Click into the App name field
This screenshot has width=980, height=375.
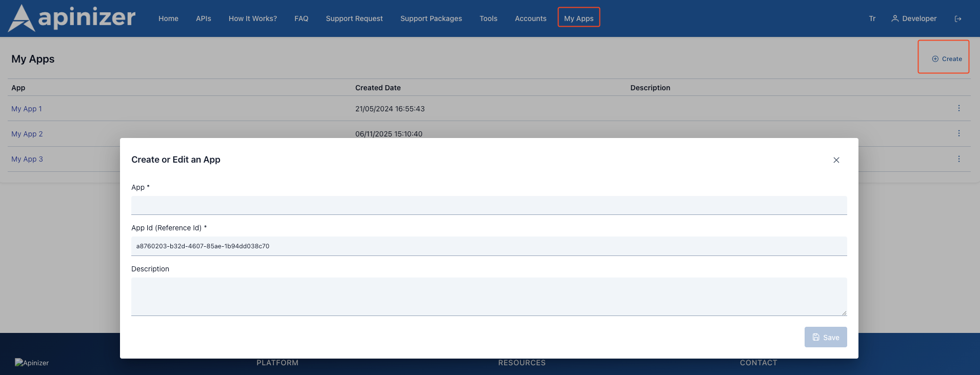[x=488, y=205]
